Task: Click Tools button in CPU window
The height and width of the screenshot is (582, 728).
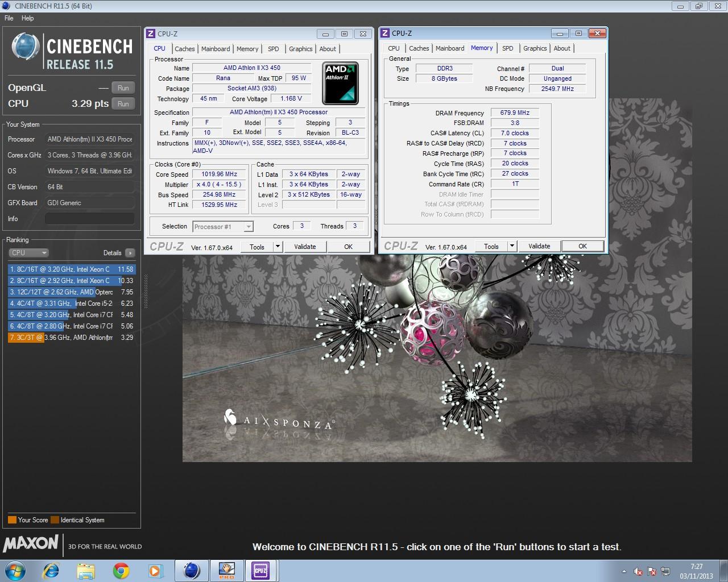Action: coord(257,247)
